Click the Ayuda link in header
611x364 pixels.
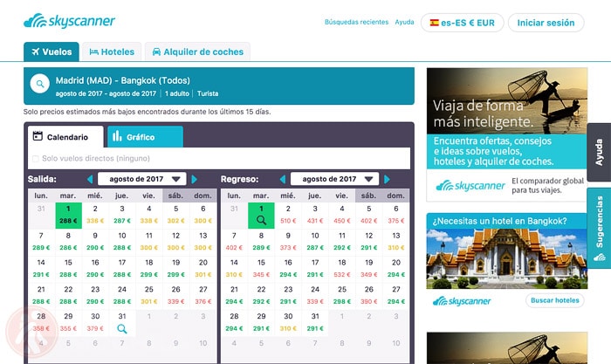404,22
